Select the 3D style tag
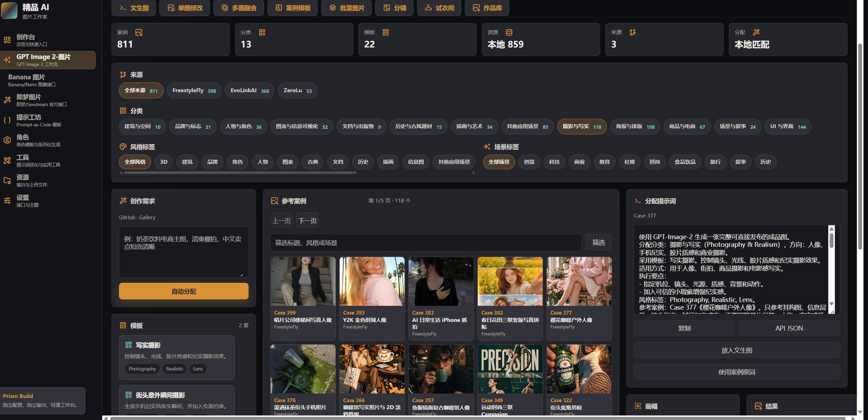The image size is (868, 420). tap(164, 162)
